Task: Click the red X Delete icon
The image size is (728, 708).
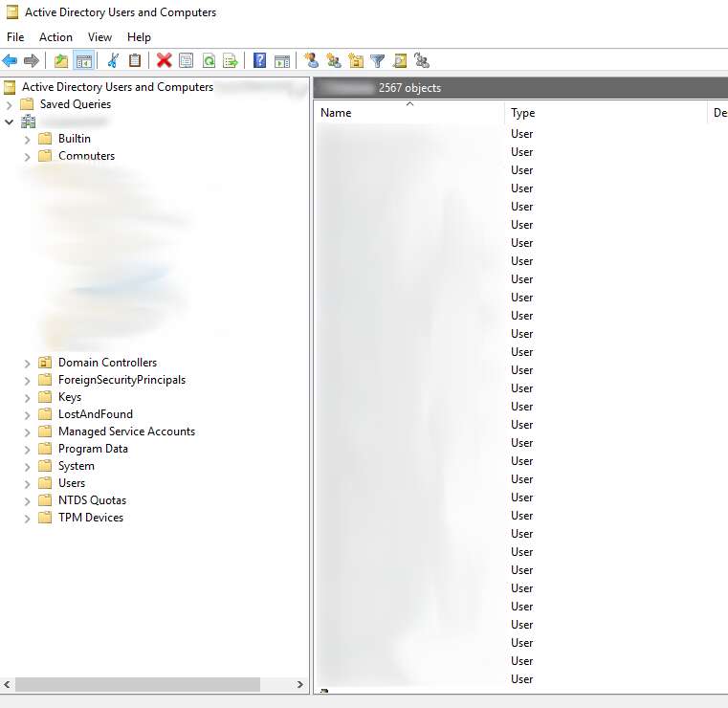Action: (x=164, y=60)
